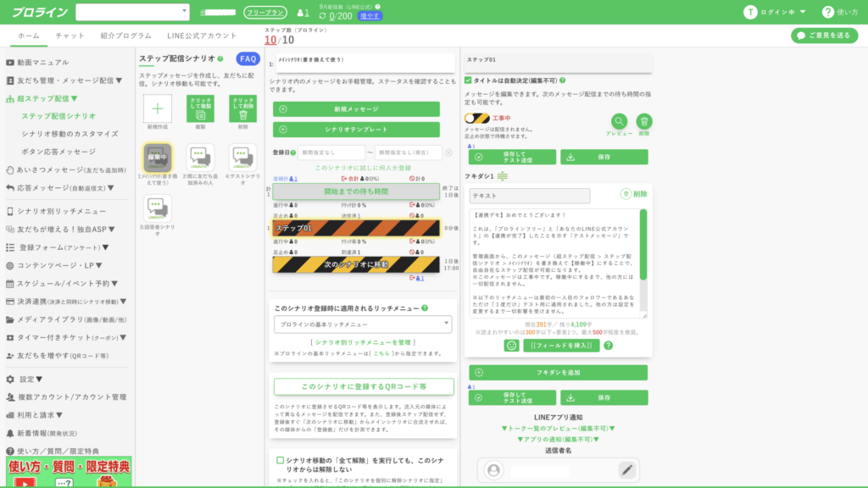Click シナリオ別リッチメニューを管理 link

363,342
